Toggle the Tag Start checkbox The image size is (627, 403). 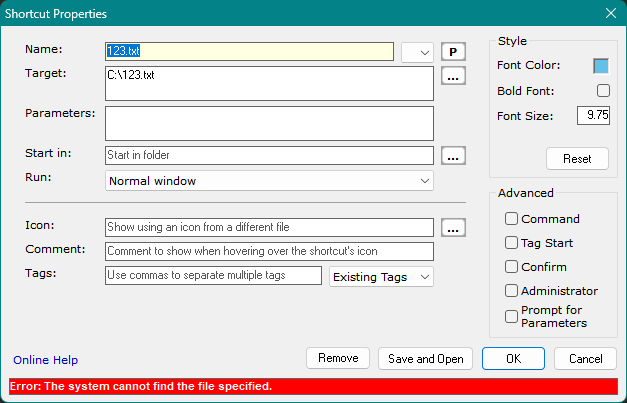point(512,243)
